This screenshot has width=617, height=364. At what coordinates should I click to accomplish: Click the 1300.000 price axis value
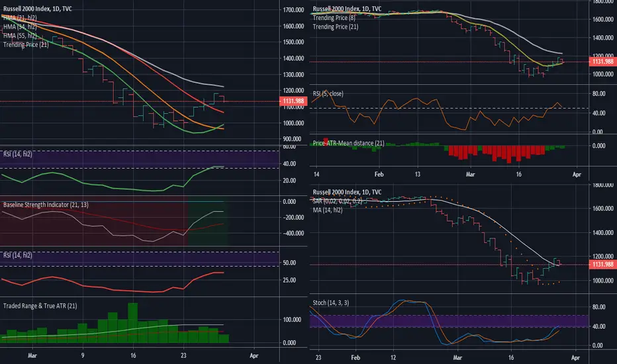coord(293,74)
